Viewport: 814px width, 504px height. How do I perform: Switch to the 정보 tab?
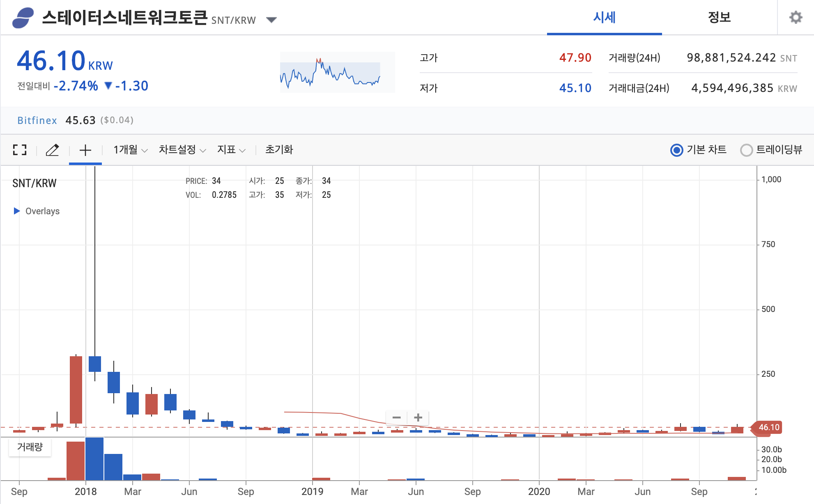pos(719,18)
